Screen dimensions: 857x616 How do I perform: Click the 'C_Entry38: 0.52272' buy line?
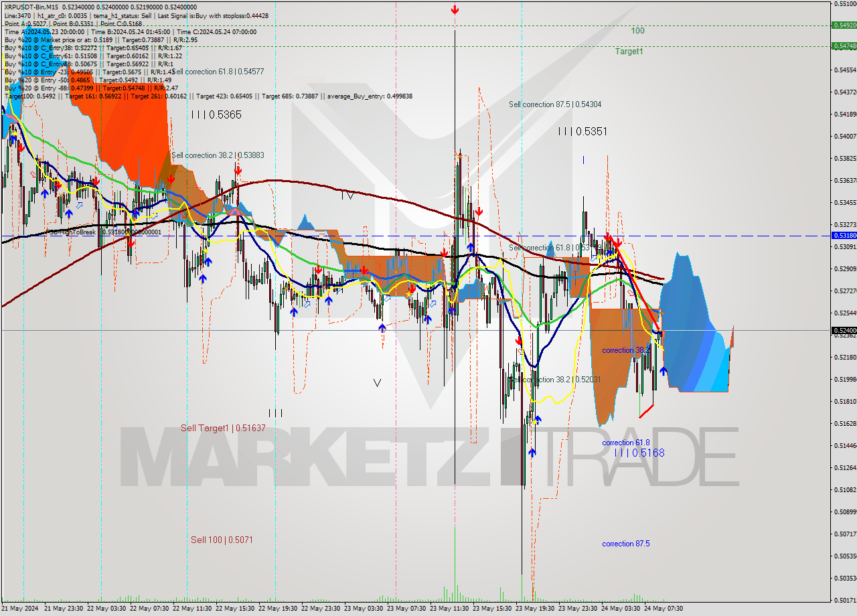point(94,48)
